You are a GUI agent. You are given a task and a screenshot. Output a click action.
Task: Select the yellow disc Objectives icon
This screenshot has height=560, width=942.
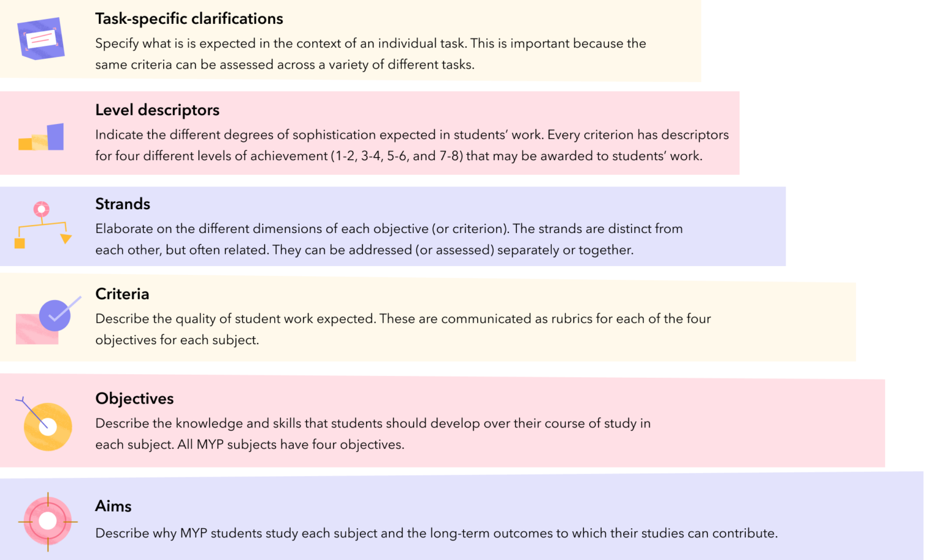click(47, 425)
